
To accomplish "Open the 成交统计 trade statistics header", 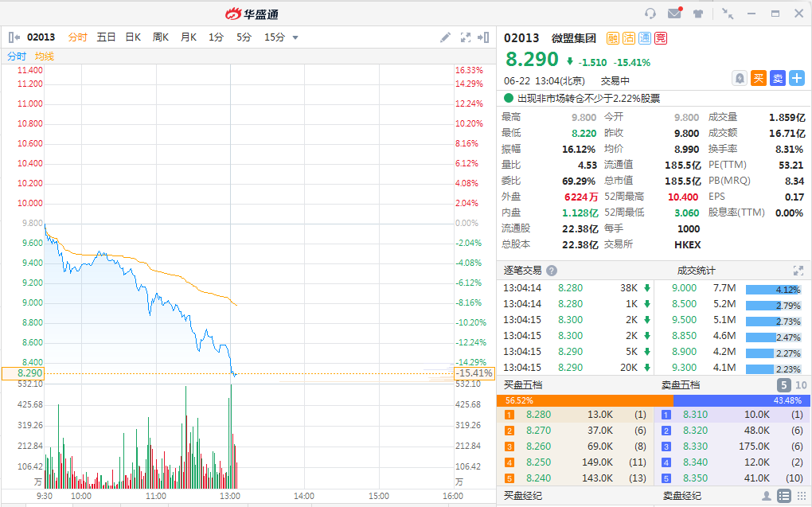I will coord(696,271).
